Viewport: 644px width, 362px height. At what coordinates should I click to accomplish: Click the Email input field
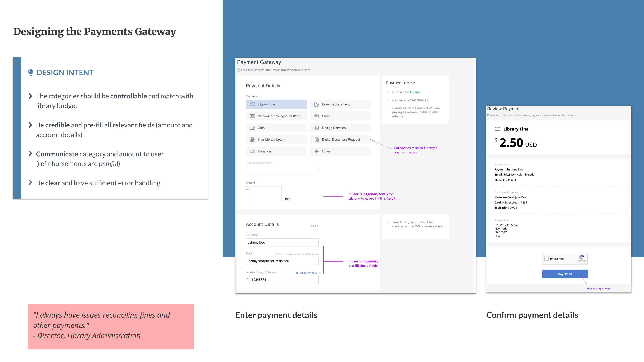click(282, 261)
